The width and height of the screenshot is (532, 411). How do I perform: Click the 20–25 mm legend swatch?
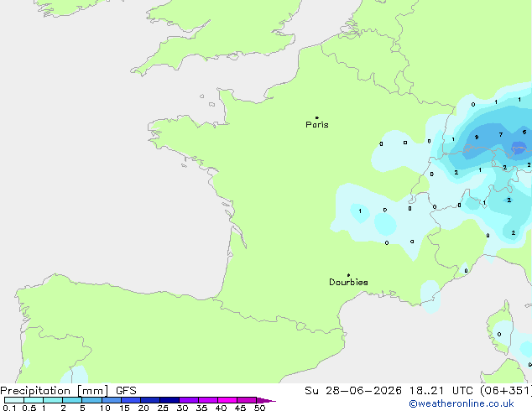pyautogui.click(x=150, y=400)
